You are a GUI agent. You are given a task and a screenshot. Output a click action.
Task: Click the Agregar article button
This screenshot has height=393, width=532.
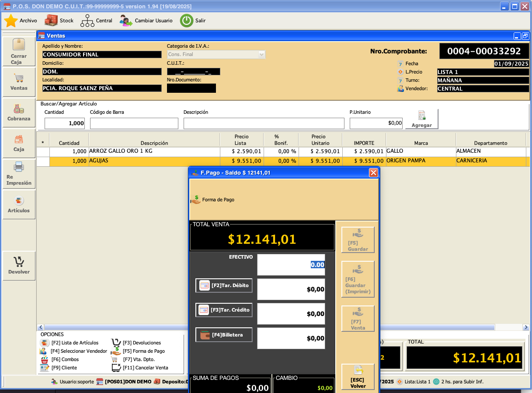421,119
